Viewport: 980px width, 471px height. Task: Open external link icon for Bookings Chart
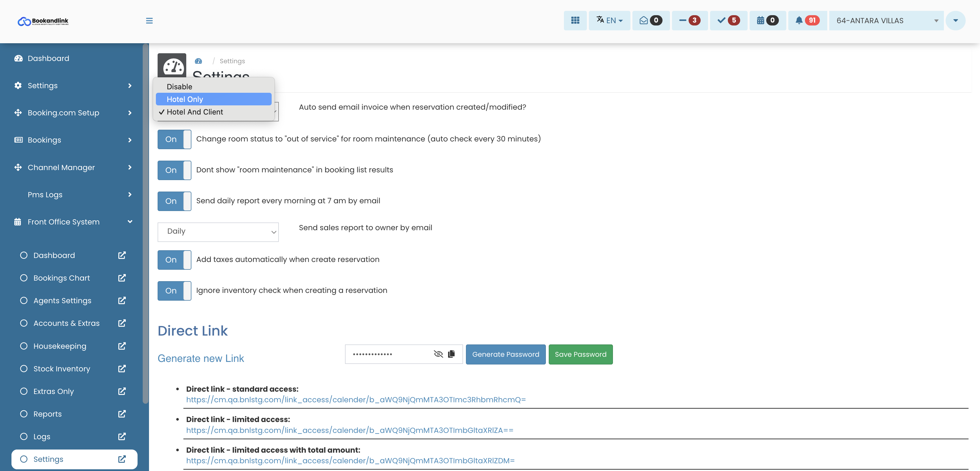[122, 278]
